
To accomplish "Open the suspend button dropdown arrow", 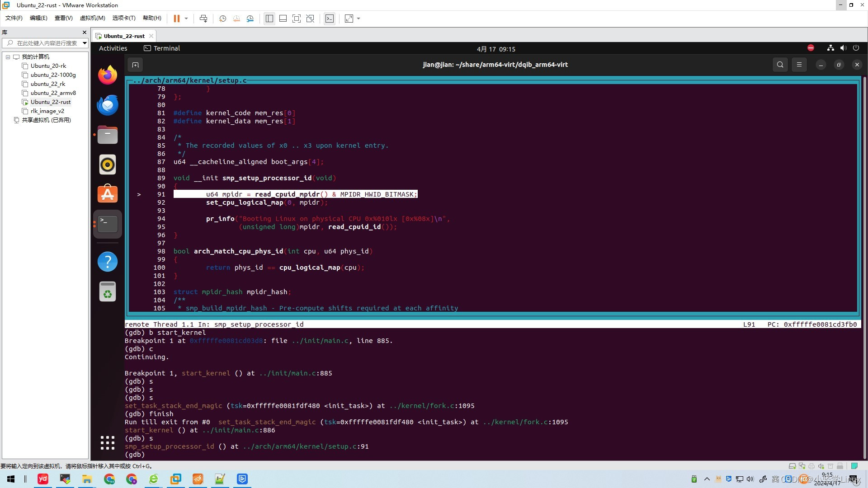I will coord(185,19).
